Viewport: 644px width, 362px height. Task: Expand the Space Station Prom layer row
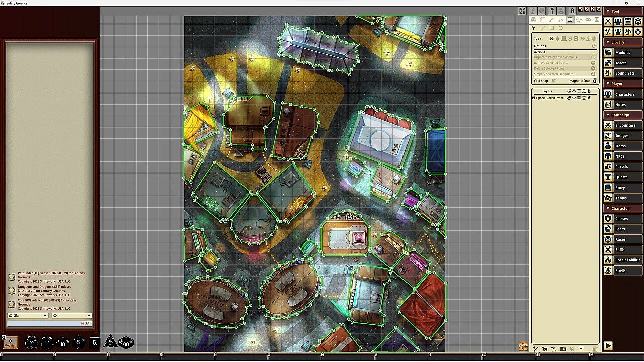click(534, 98)
